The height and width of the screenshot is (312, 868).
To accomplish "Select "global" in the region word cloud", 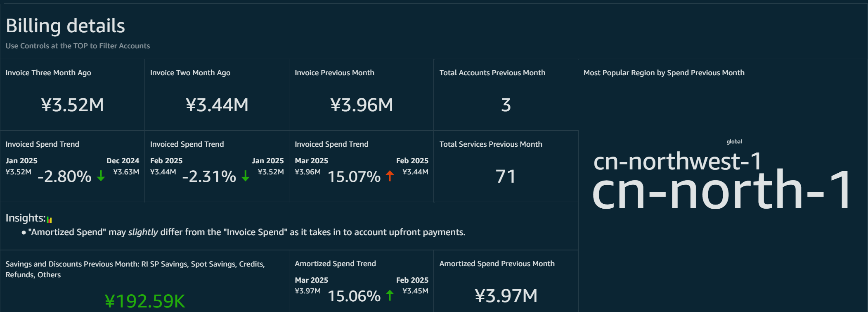I will 734,142.
